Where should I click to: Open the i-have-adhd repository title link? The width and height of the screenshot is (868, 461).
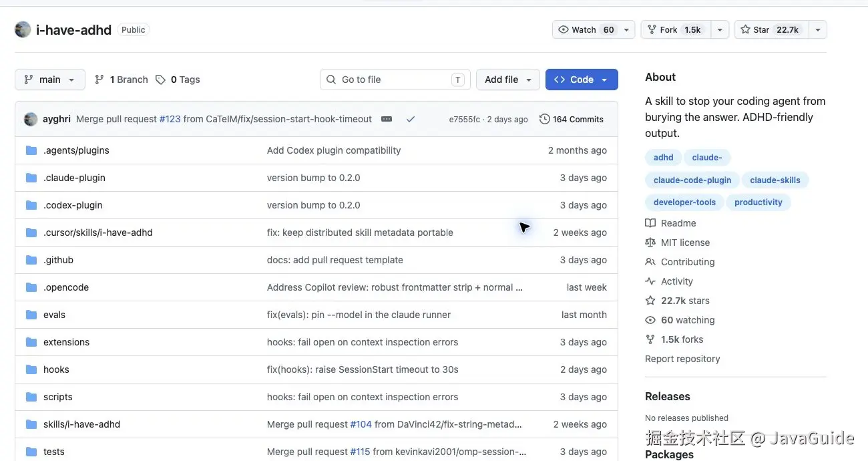tap(73, 29)
